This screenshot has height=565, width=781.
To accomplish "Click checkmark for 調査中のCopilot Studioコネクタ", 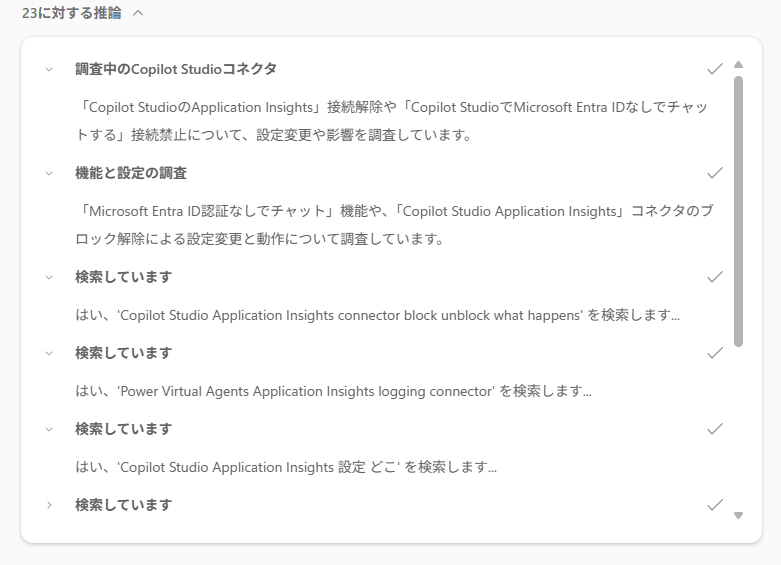I will click(x=715, y=69).
